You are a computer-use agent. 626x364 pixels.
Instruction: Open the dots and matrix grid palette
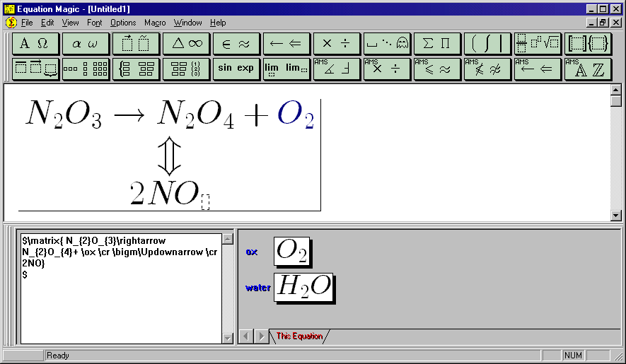[86, 69]
